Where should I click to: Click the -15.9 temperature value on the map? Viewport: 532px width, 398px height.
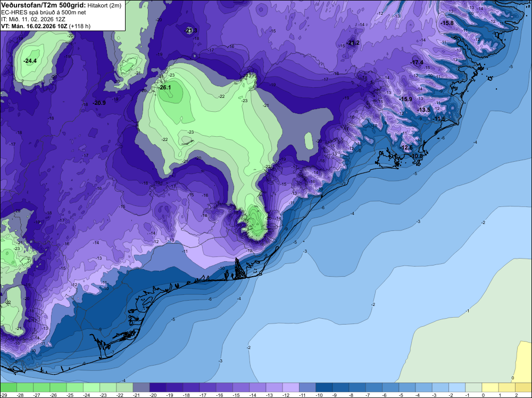click(x=406, y=99)
